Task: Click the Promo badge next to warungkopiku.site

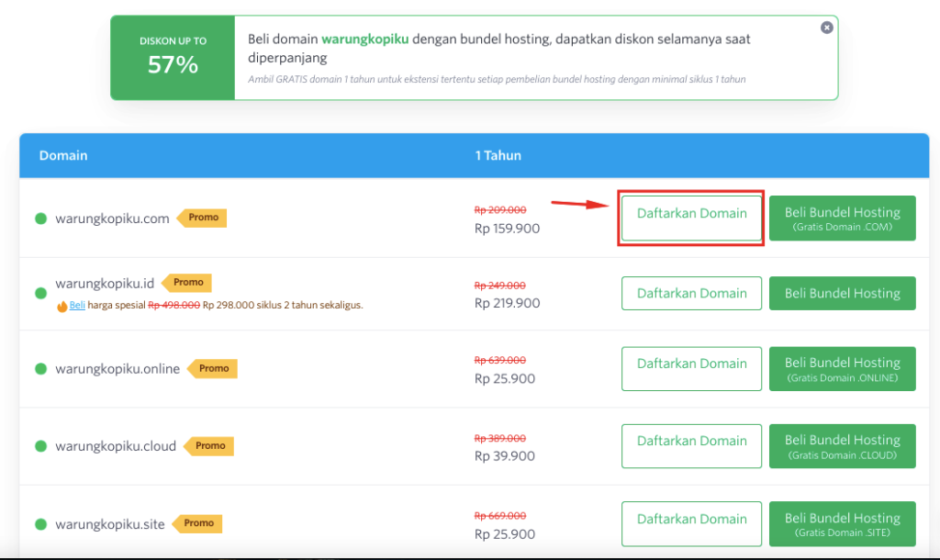Action: point(197,524)
